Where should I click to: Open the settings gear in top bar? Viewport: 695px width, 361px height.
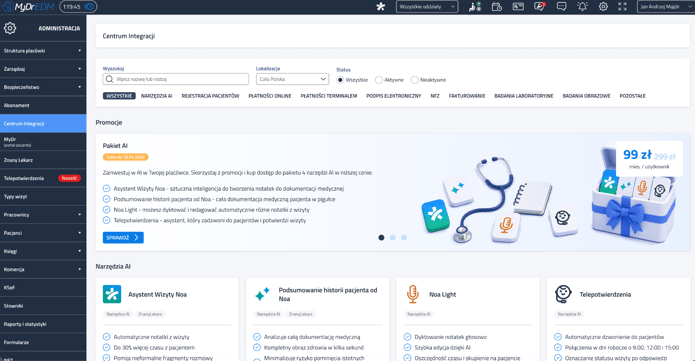point(603,7)
